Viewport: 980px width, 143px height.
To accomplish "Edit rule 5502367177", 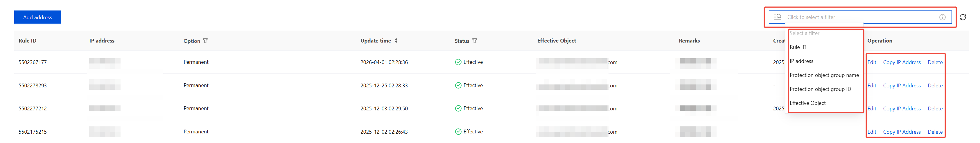I will [872, 62].
